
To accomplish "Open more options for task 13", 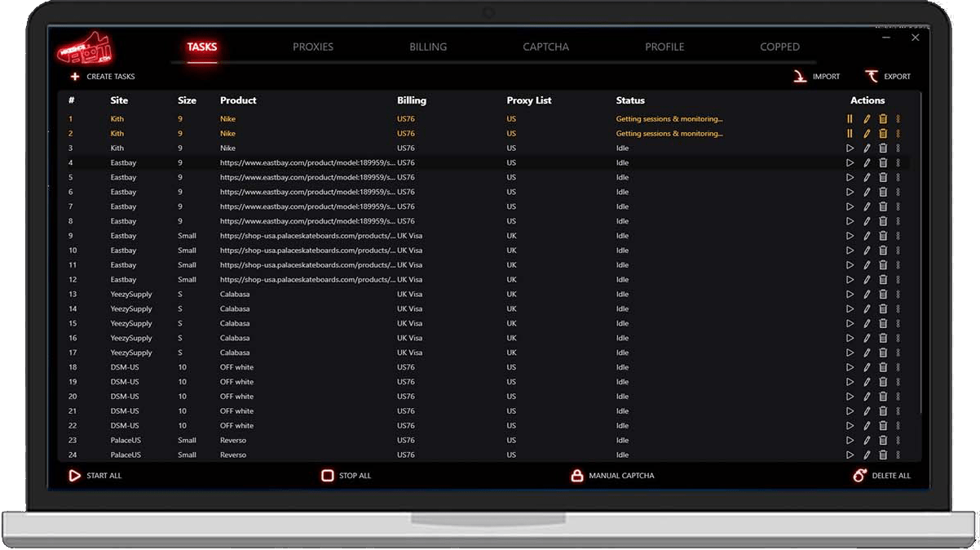I will pyautogui.click(x=898, y=294).
